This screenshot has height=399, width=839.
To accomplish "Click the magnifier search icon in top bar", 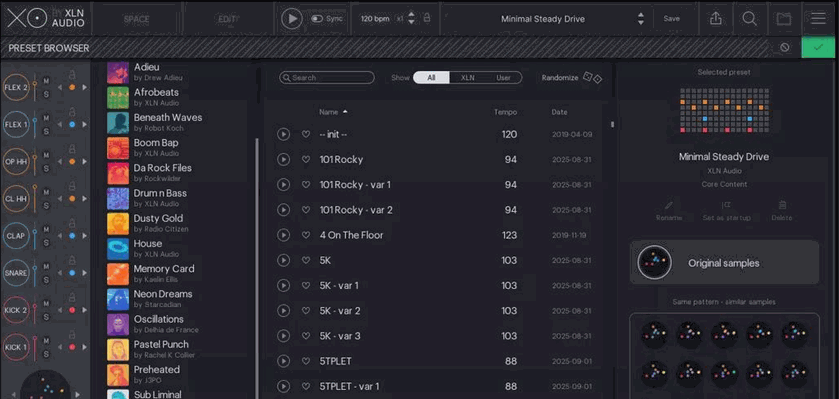I will (749, 19).
